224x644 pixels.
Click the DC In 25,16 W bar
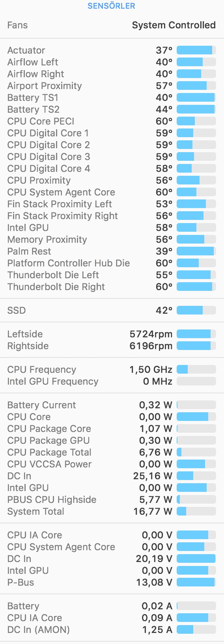pyautogui.click(x=196, y=476)
